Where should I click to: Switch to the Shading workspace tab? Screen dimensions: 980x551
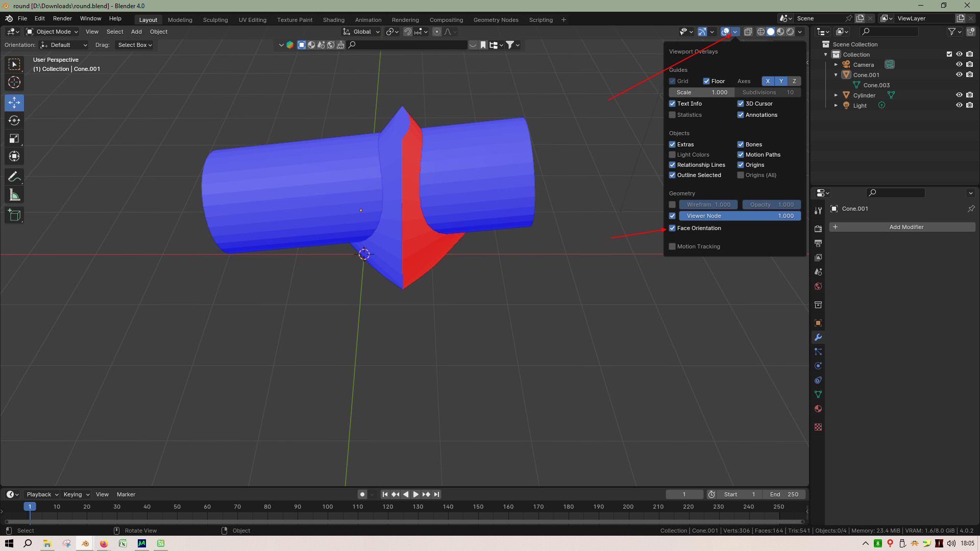point(334,20)
